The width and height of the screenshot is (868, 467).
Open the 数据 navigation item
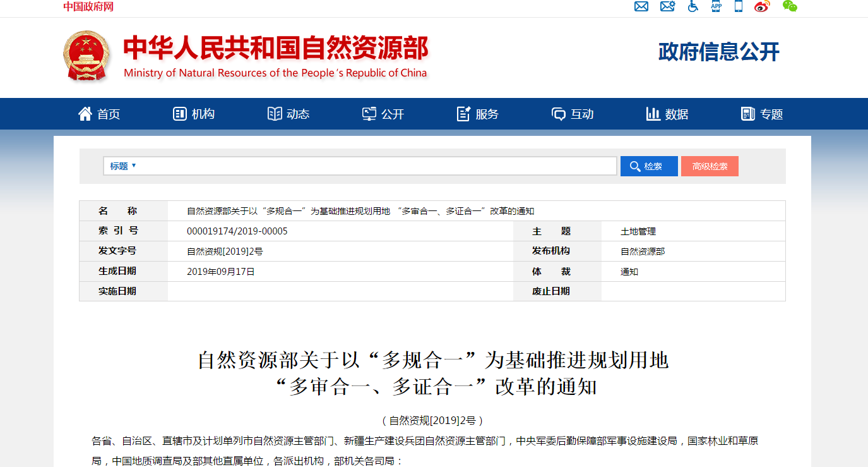click(x=667, y=114)
